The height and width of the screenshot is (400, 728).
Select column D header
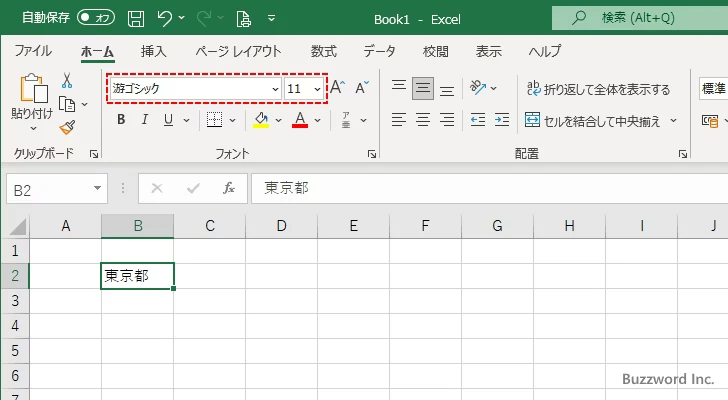click(281, 226)
